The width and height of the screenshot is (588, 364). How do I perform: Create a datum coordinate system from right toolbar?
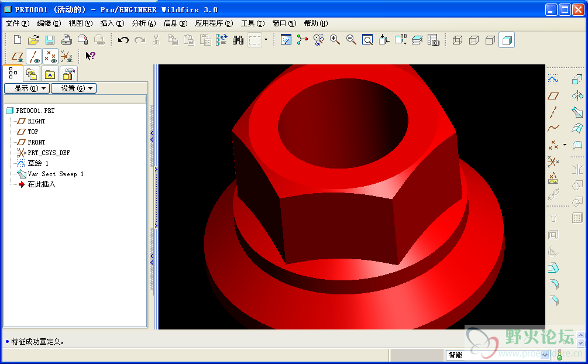pos(553,162)
